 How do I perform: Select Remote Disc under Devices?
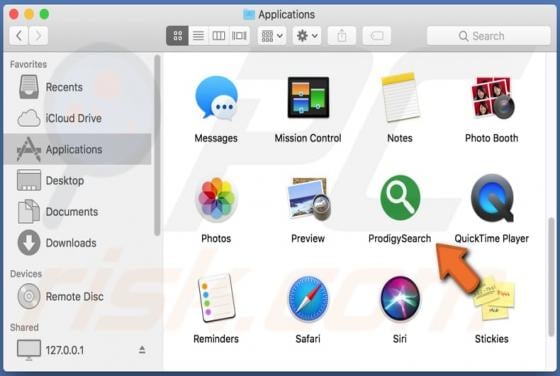(77, 296)
